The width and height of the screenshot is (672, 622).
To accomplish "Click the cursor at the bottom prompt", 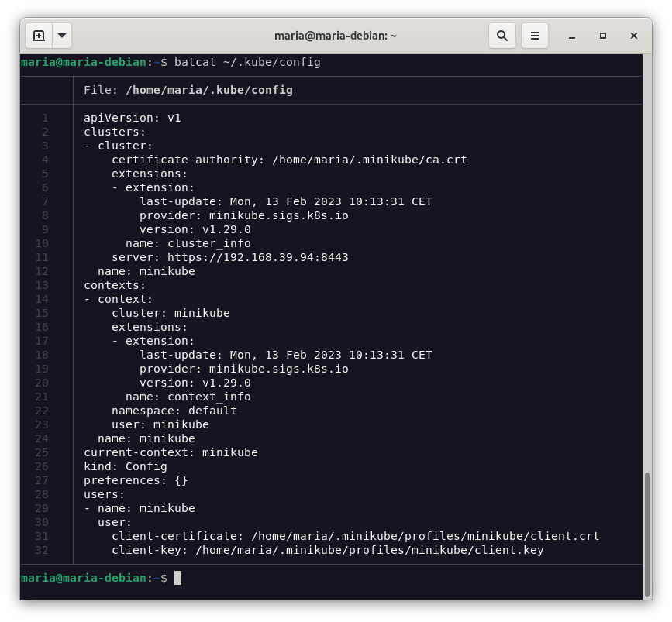I will click(177, 578).
